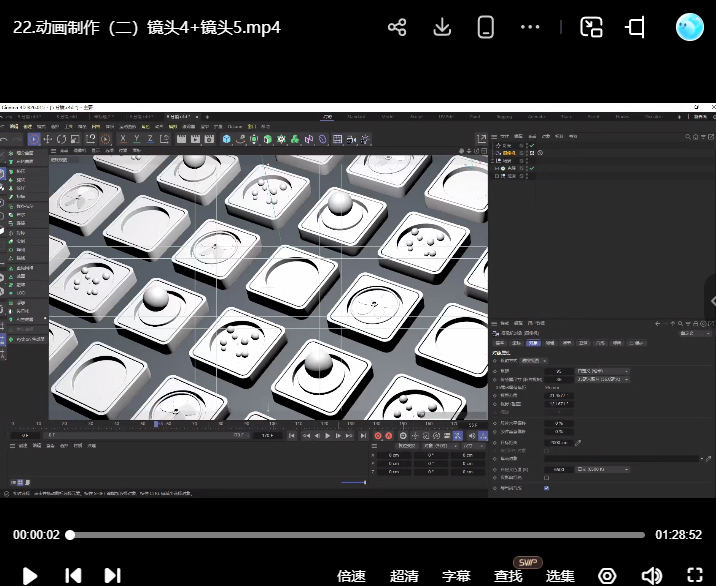Play the video

click(30, 575)
